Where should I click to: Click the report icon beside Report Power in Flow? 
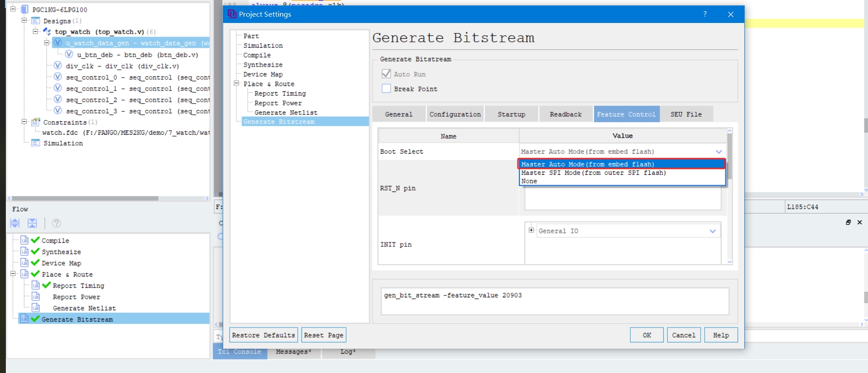pyautogui.click(x=36, y=296)
